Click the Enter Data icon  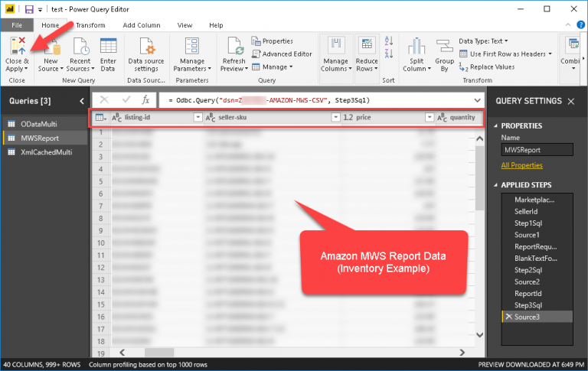(109, 47)
